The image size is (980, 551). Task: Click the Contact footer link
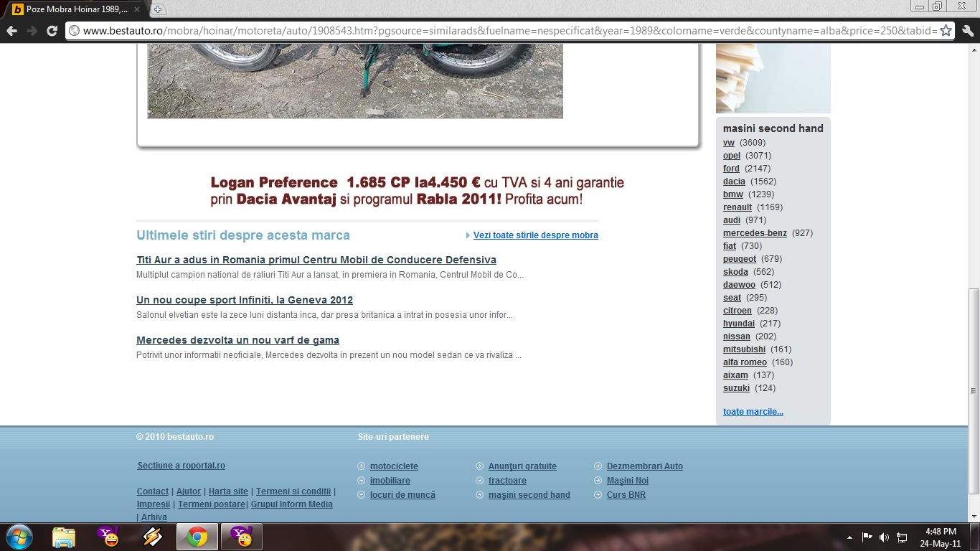pyautogui.click(x=153, y=491)
